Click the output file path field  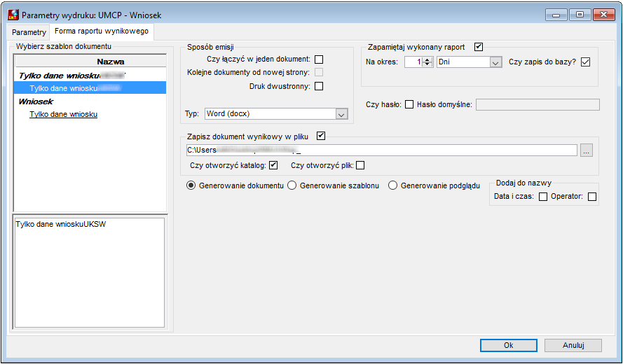click(381, 150)
